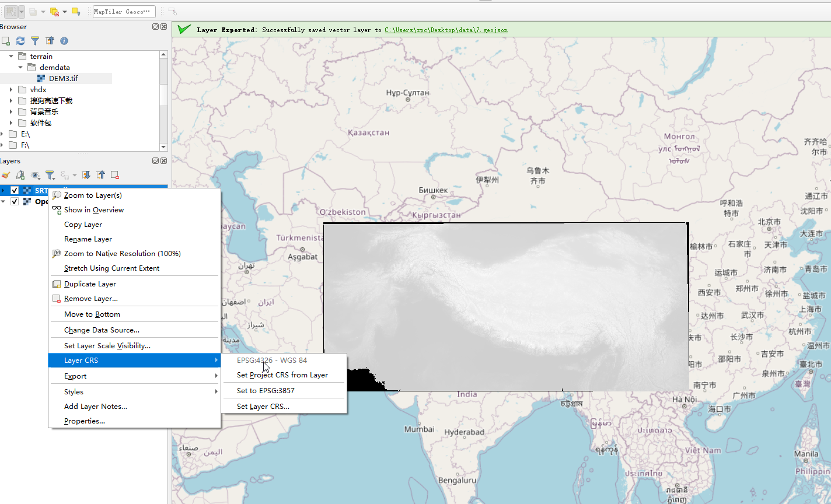Choose Change Data Source...
The image size is (831, 504).
click(134, 330)
